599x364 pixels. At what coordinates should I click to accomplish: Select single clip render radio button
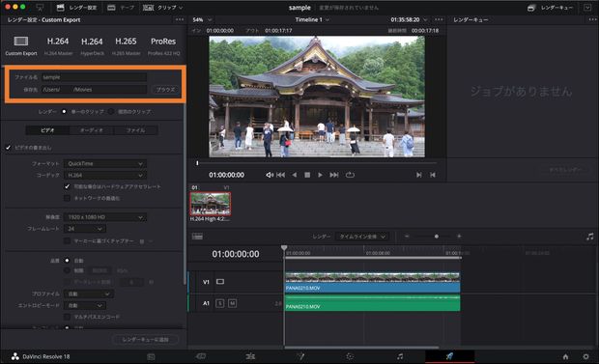[x=64, y=112]
